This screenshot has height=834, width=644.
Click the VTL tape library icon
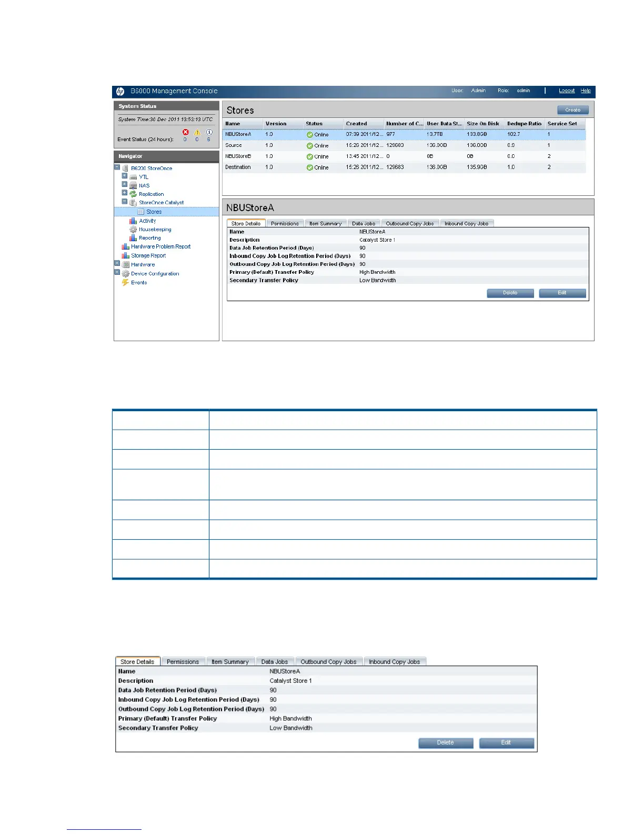(133, 177)
